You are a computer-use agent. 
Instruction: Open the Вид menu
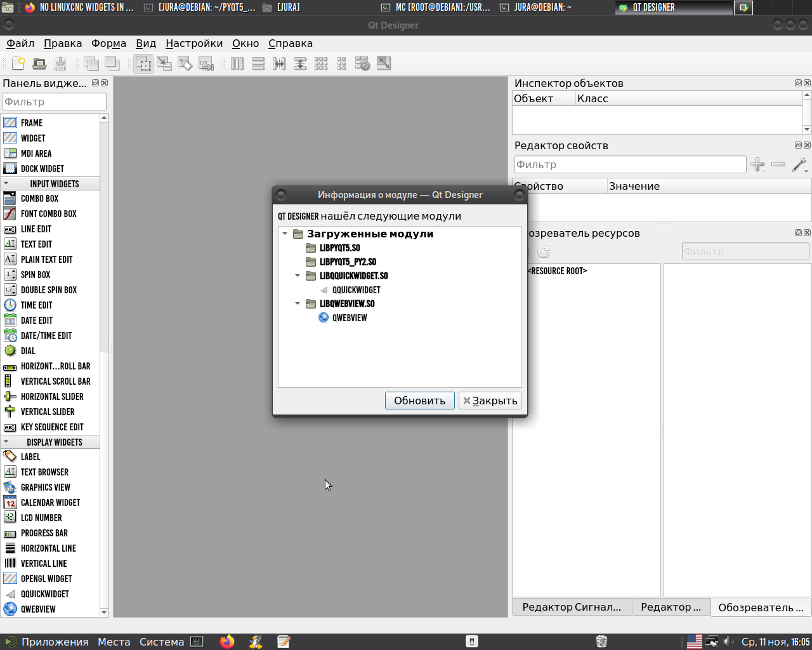pos(146,43)
